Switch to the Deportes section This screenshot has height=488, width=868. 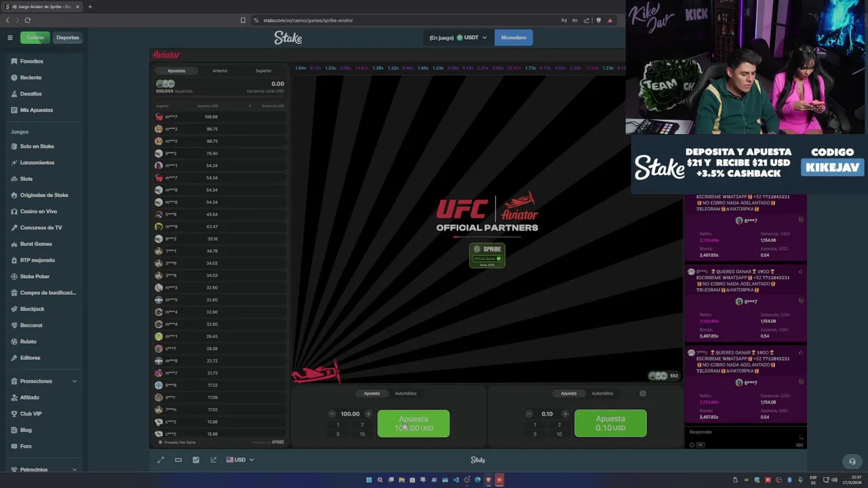pyautogui.click(x=68, y=37)
